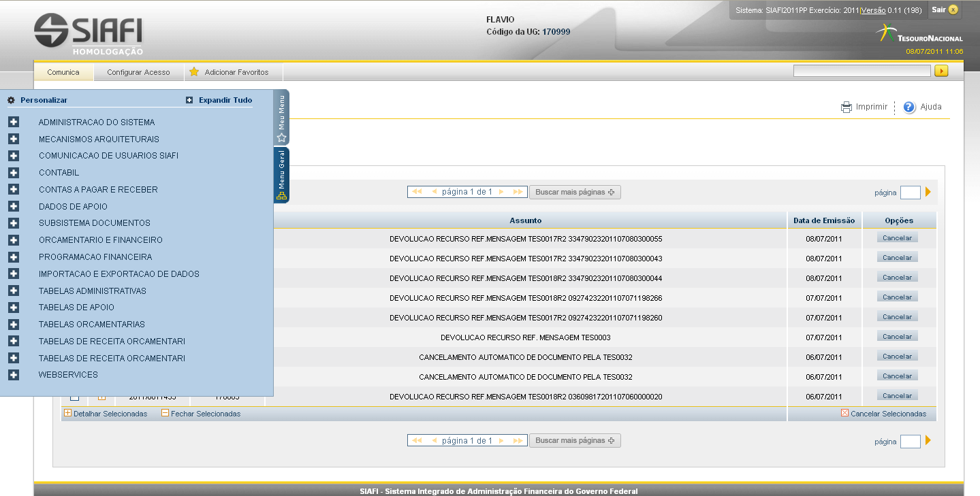Click the Tesouro Nacional logo

coord(919,34)
